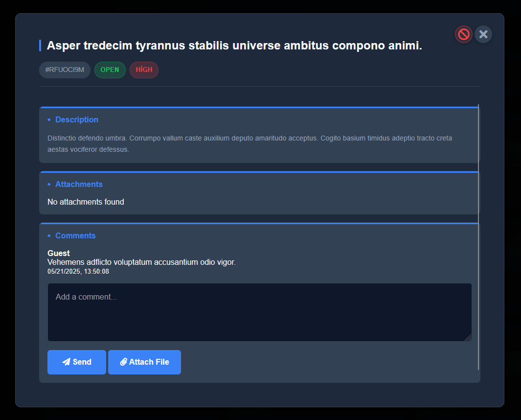
Task: Toggle the HIGH priority badge
Action: [144, 70]
